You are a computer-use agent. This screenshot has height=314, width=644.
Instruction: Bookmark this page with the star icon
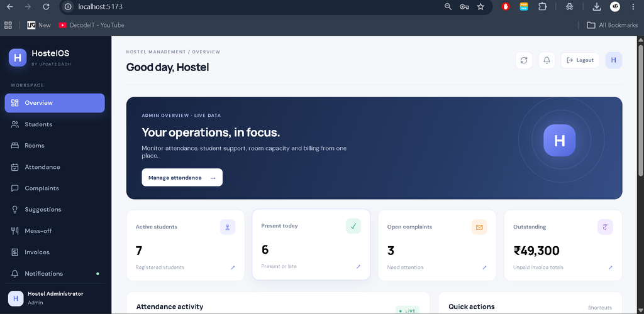[x=480, y=6]
